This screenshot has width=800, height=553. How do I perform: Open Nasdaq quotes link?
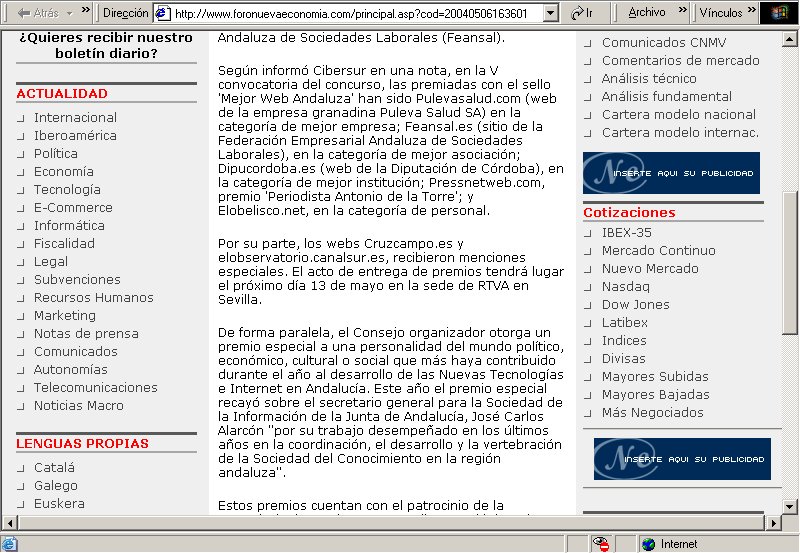(626, 286)
